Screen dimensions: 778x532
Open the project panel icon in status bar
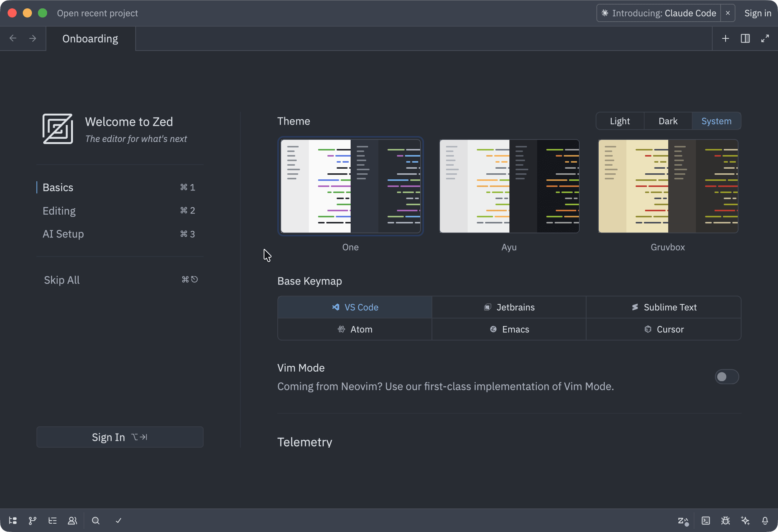[x=13, y=521]
